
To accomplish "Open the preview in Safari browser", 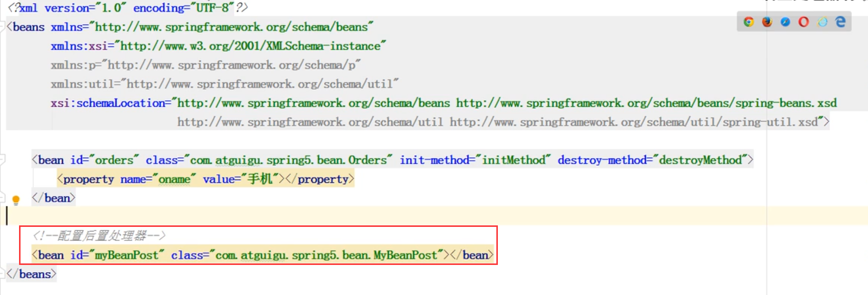I will pos(785,22).
